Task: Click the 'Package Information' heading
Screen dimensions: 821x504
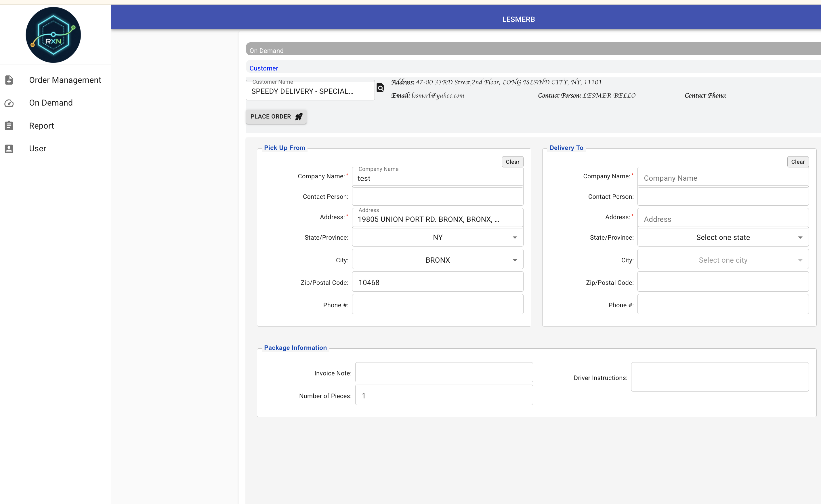Action: point(295,348)
